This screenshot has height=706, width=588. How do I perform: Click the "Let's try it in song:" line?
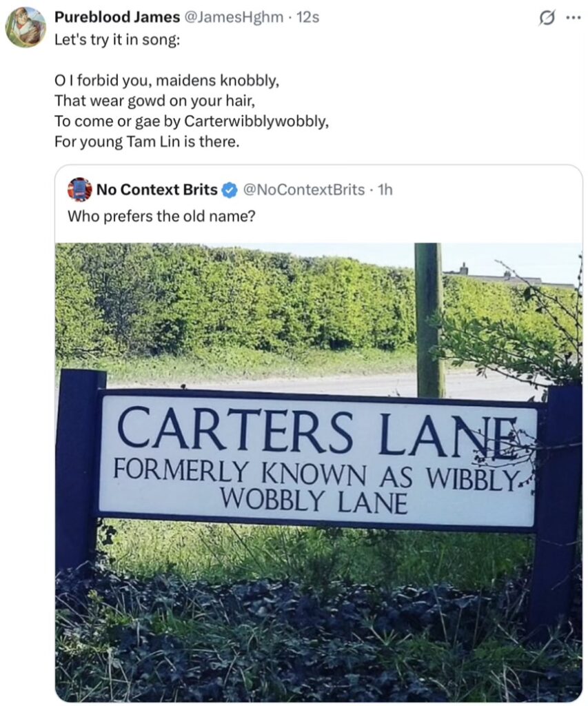pyautogui.click(x=117, y=39)
